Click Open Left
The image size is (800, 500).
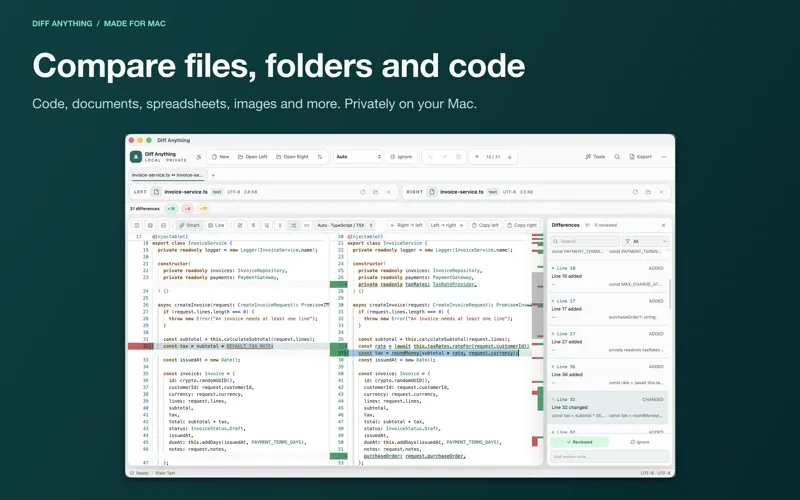click(253, 157)
